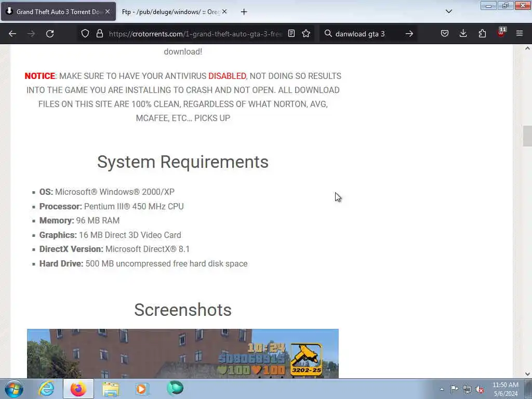Click Show desktop button
Screen dimensions: 532x399
528,389
